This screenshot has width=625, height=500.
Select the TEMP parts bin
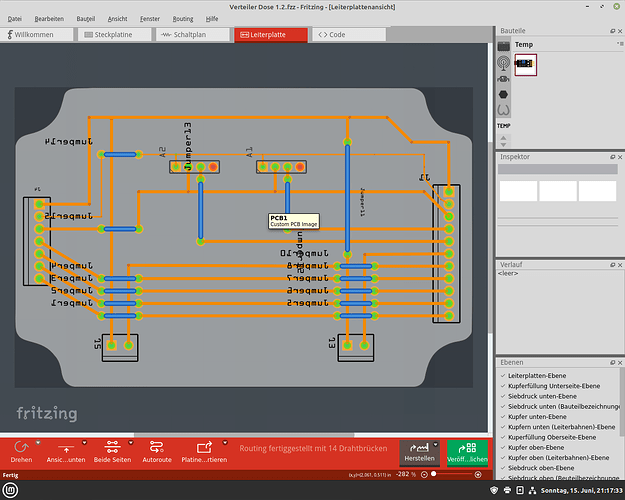(503, 126)
